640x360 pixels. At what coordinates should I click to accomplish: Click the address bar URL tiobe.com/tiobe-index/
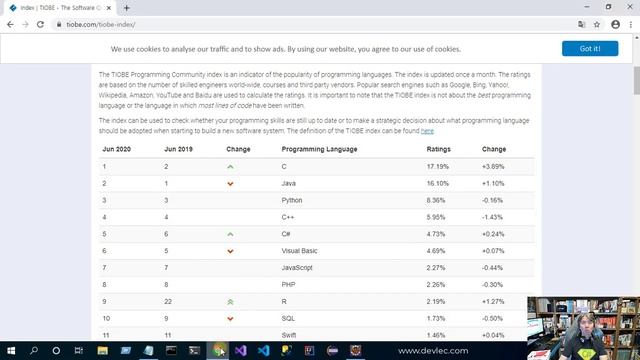click(x=101, y=24)
